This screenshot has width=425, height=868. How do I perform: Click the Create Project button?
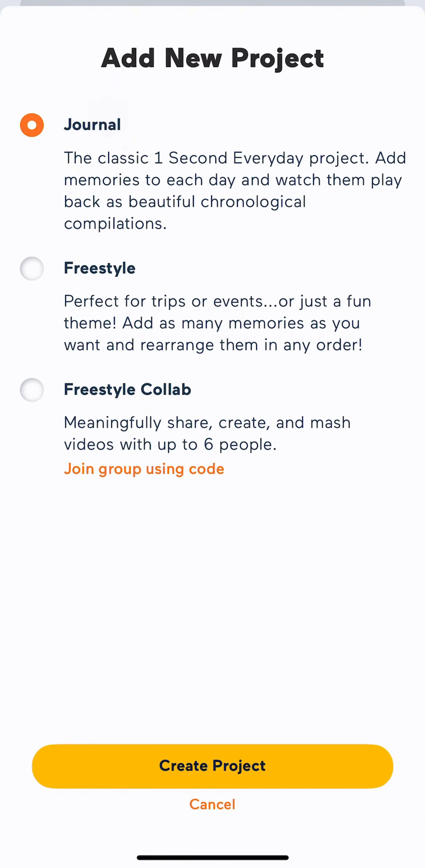212,766
